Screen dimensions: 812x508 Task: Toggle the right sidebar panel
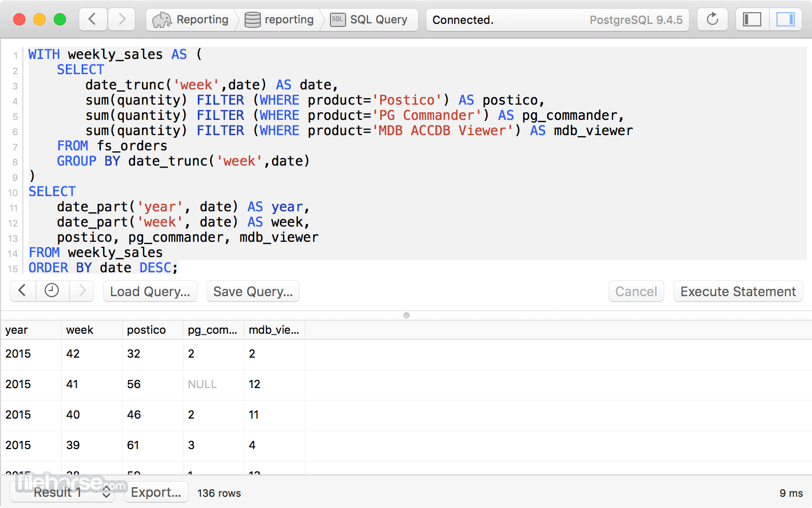[786, 20]
